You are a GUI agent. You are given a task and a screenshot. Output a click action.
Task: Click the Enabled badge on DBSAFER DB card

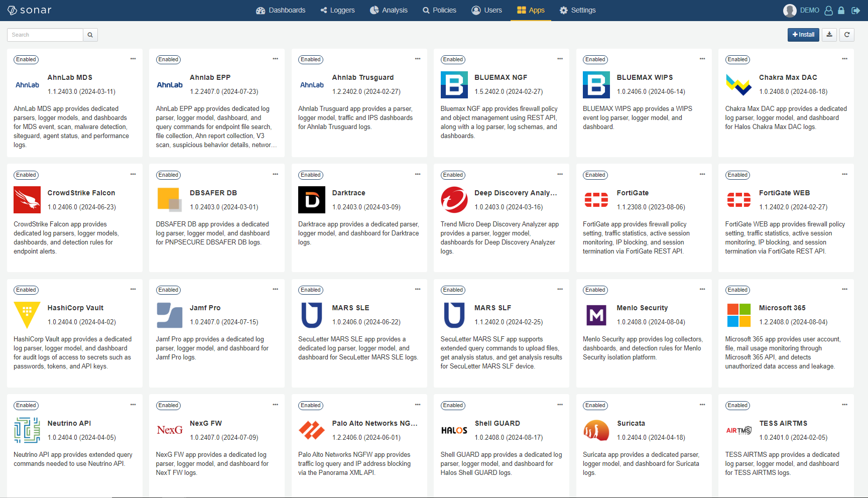coord(168,175)
